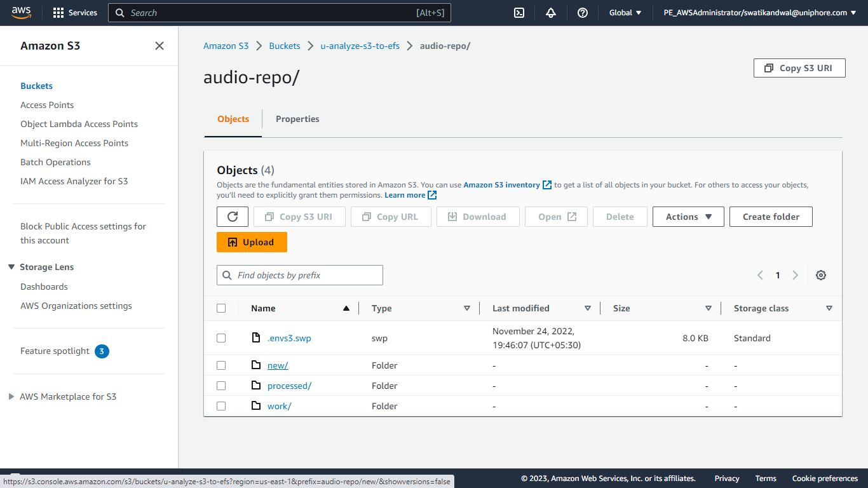The height and width of the screenshot is (488, 868).
Task: Click the Feature spotlight badge showing 3
Action: click(102, 351)
